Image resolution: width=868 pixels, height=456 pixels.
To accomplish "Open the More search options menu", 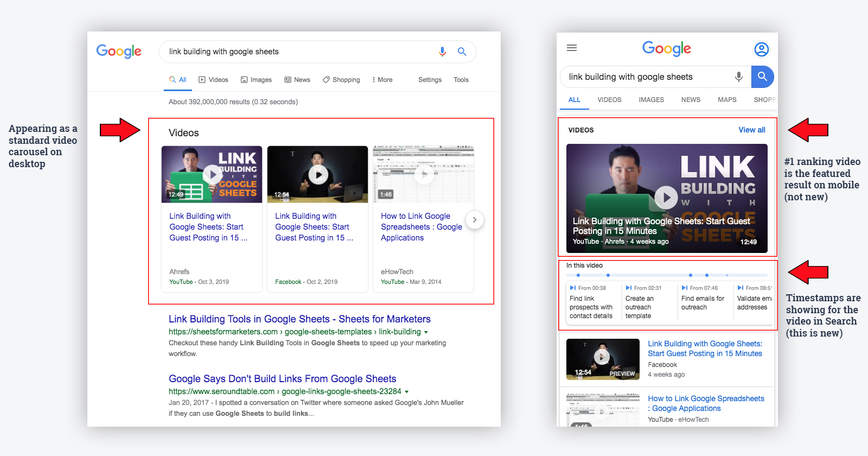I will click(382, 80).
